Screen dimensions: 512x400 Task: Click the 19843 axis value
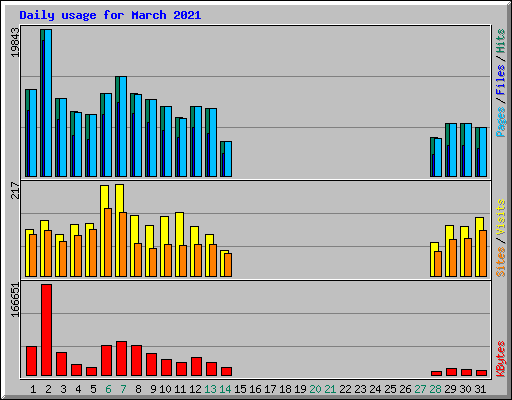(x=15, y=42)
